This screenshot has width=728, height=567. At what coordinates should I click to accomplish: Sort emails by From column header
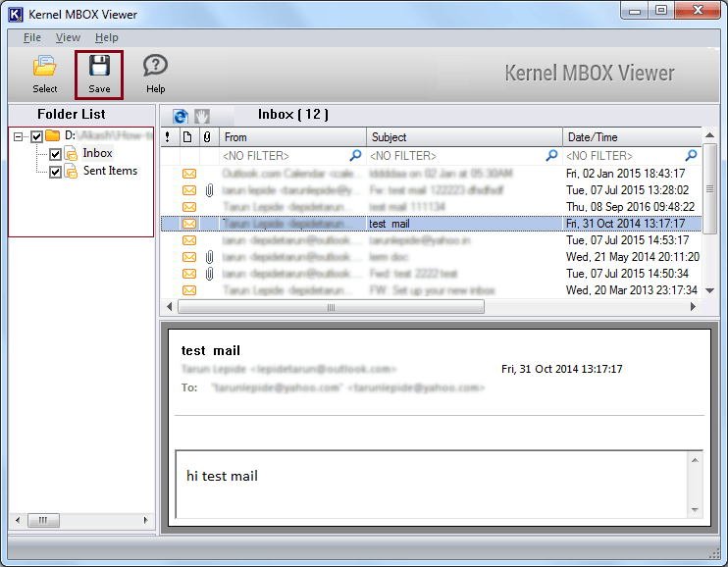[x=293, y=137]
